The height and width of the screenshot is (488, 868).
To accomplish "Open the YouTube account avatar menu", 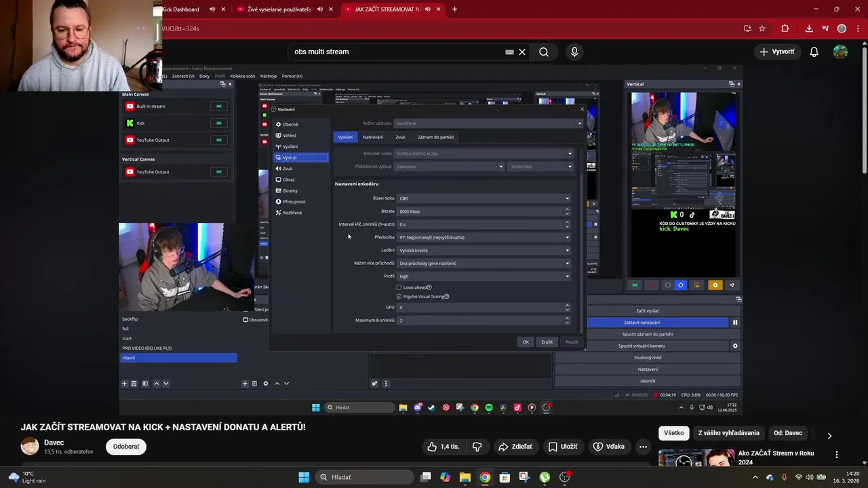I will (840, 52).
